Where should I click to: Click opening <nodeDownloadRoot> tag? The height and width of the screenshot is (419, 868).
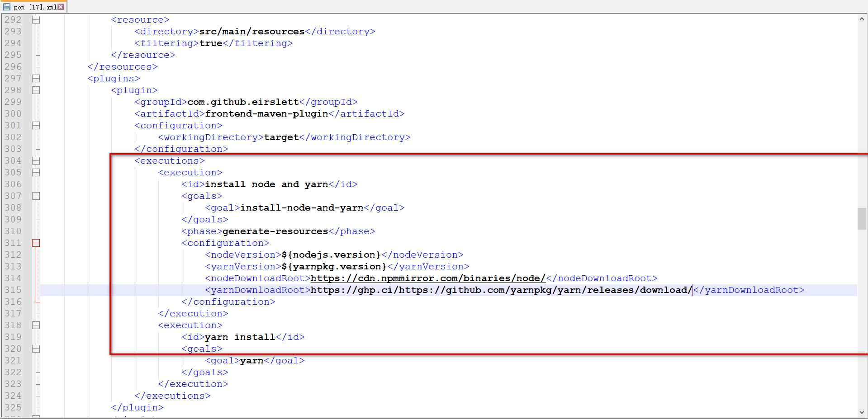[x=258, y=278]
